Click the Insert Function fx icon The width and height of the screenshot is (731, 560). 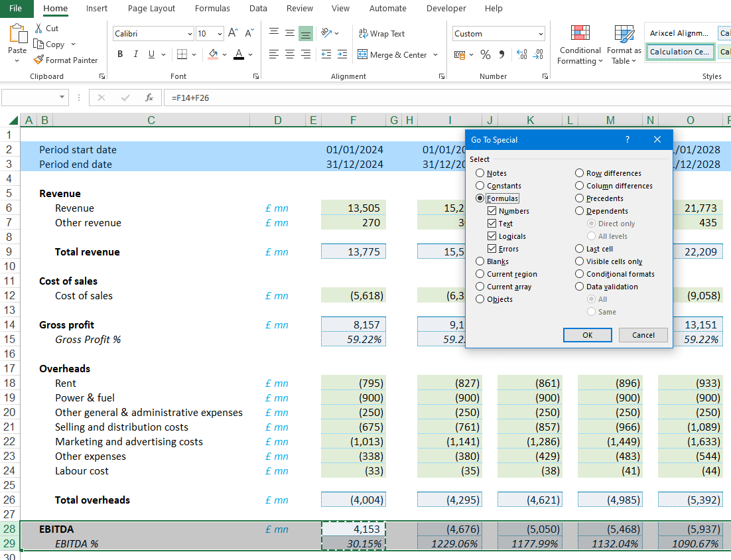(149, 98)
